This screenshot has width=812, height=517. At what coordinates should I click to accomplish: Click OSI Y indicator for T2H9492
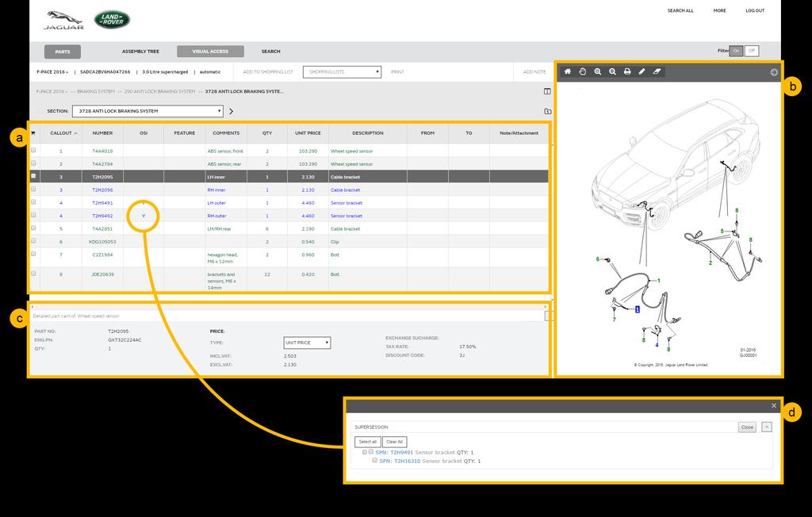[x=144, y=216]
